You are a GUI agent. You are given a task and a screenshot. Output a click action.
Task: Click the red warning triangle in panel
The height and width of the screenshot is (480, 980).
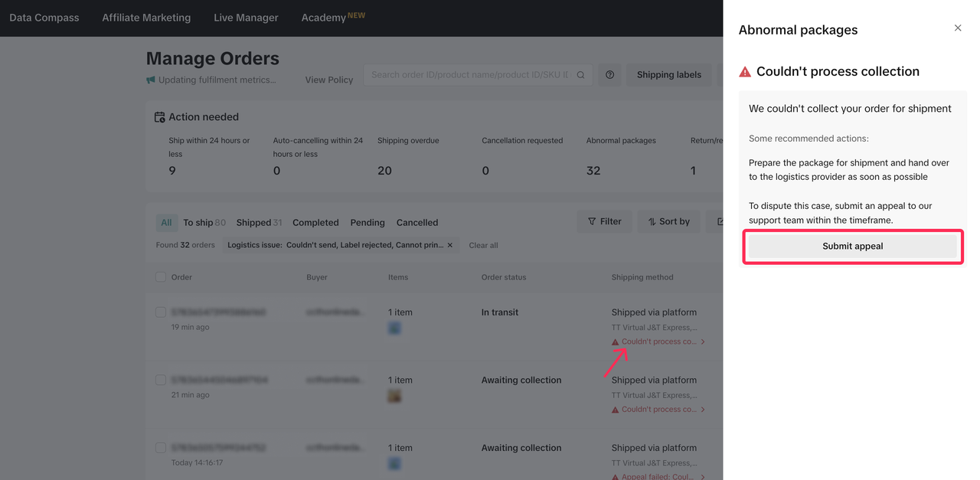(x=745, y=71)
